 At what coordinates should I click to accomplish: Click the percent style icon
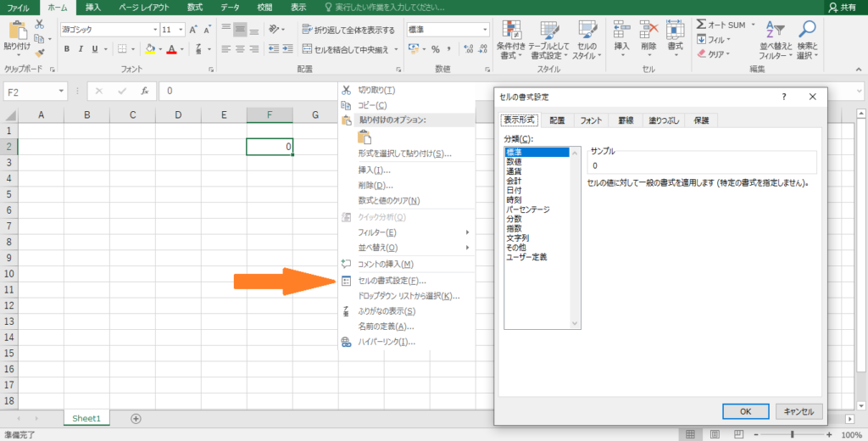(x=435, y=49)
